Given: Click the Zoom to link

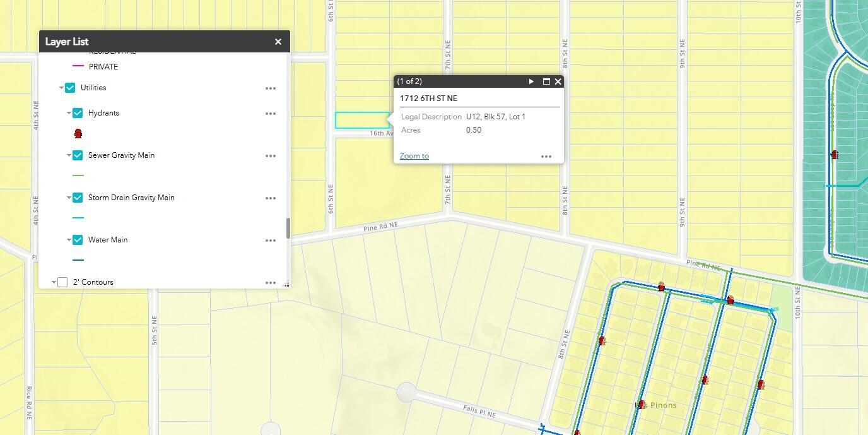Looking at the screenshot, I should pos(414,156).
